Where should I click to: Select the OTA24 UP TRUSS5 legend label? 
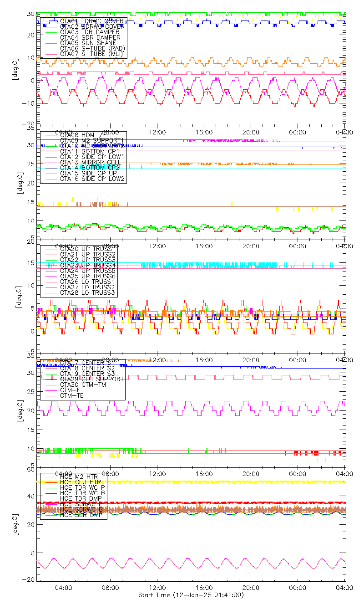coord(88,271)
